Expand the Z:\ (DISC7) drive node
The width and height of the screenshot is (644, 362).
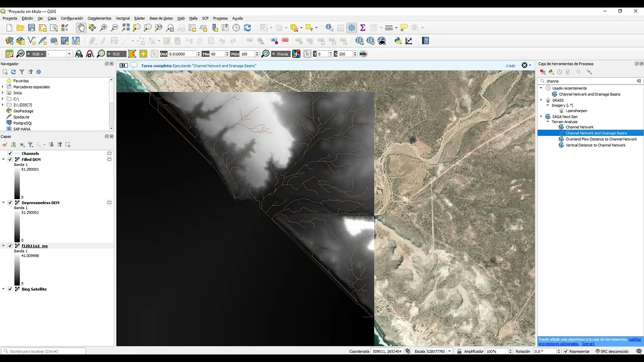pyautogui.click(x=3, y=105)
